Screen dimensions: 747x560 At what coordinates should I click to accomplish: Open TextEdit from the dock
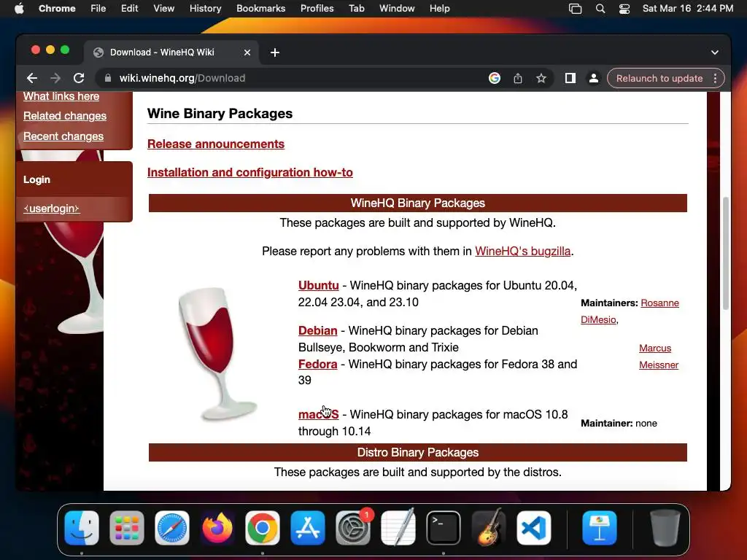[x=398, y=528]
